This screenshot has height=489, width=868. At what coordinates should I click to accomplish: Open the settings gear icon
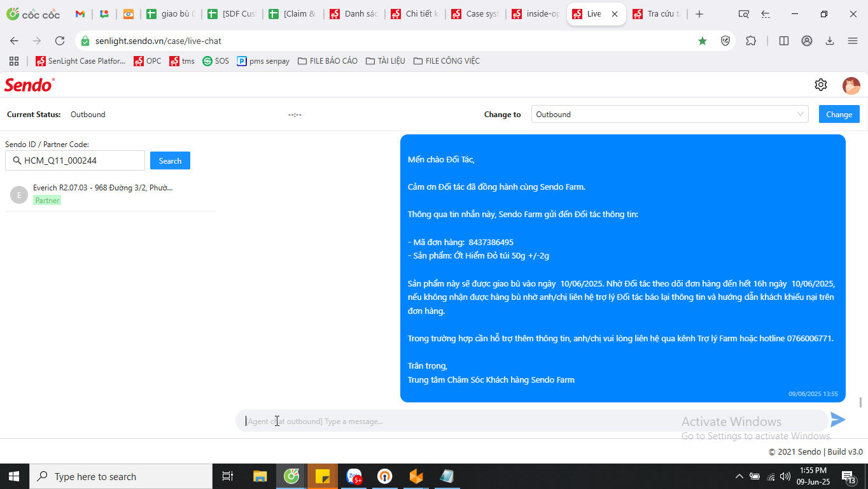click(x=821, y=85)
